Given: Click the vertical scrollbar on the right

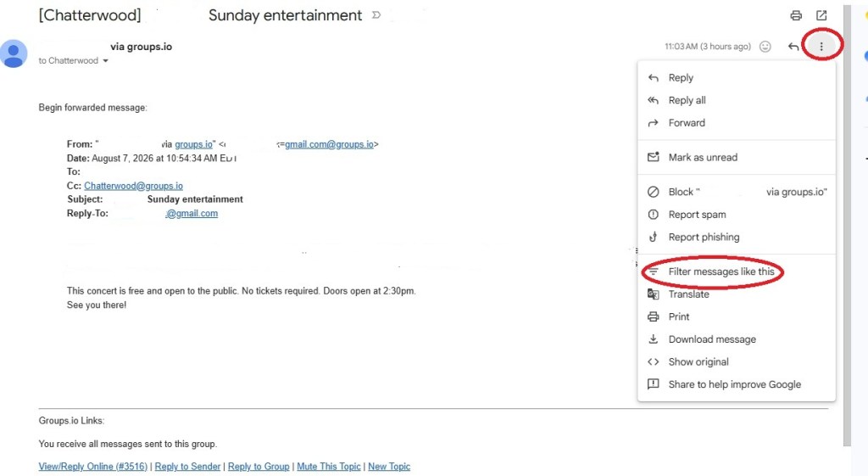Looking at the screenshot, I should point(847,224).
